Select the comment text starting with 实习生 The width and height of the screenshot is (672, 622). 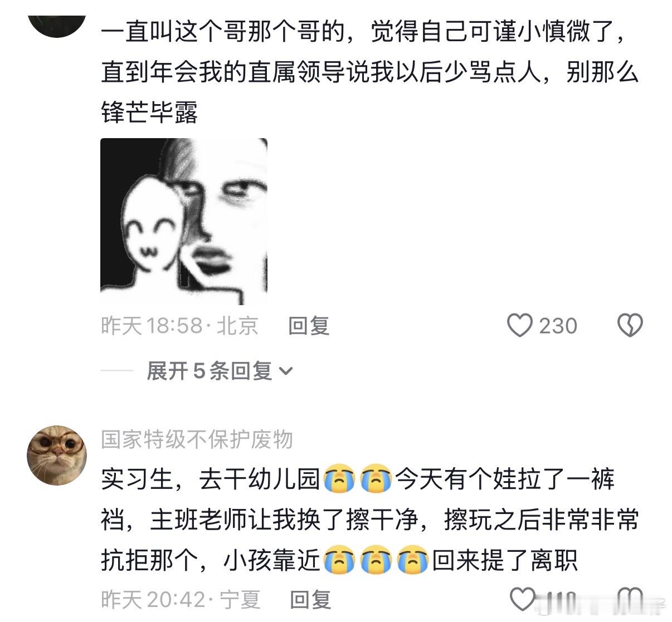tap(369, 520)
